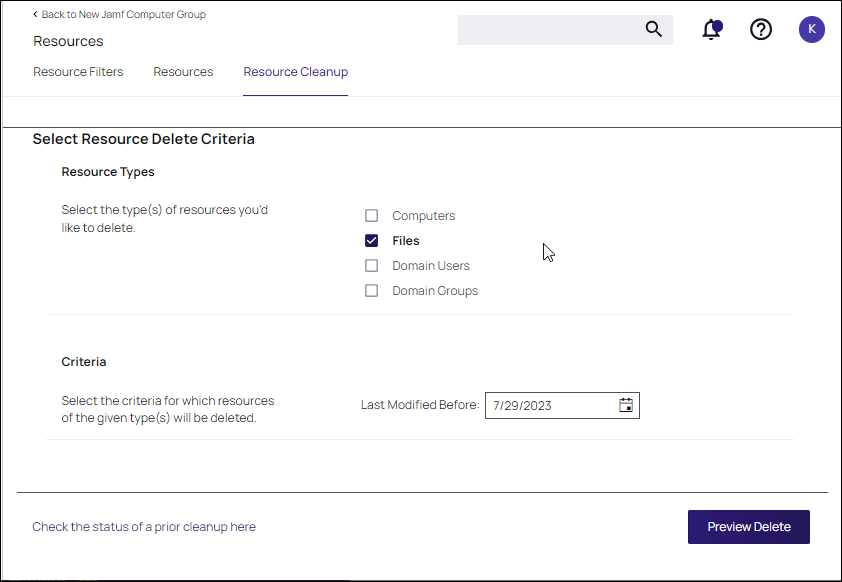Enable the Computers checkbox
Viewport: 842px width, 582px height.
[372, 216]
